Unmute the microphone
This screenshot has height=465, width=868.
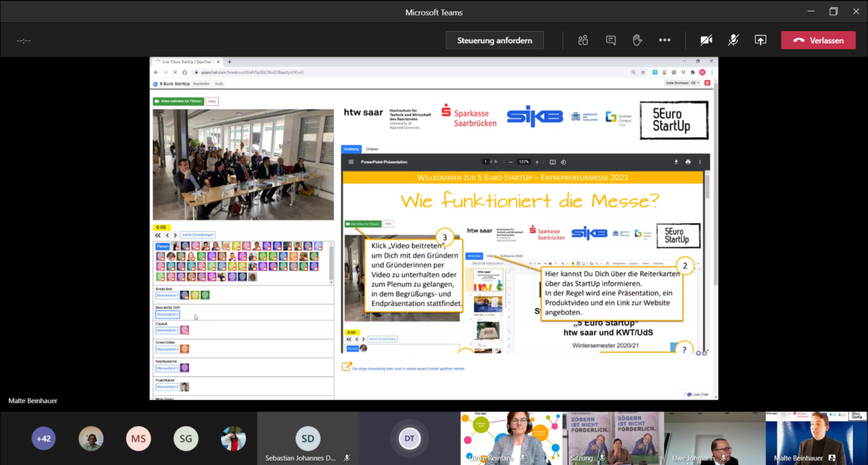click(x=733, y=40)
